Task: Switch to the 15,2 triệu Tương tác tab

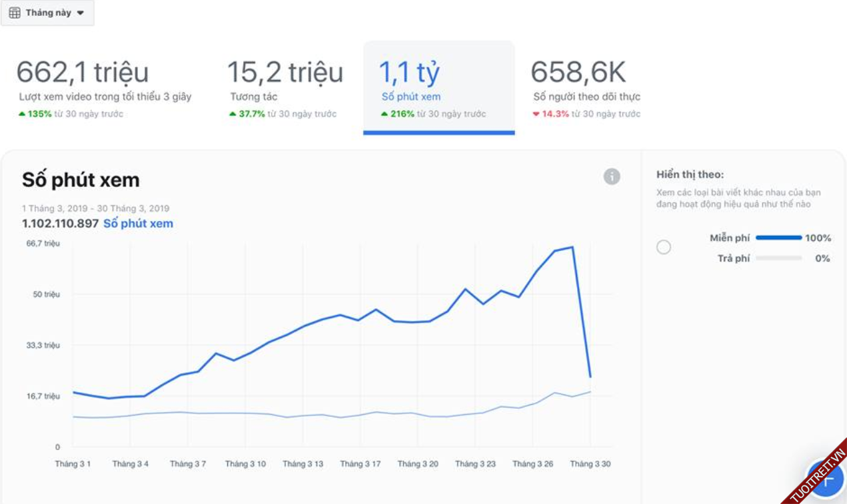Action: click(285, 87)
